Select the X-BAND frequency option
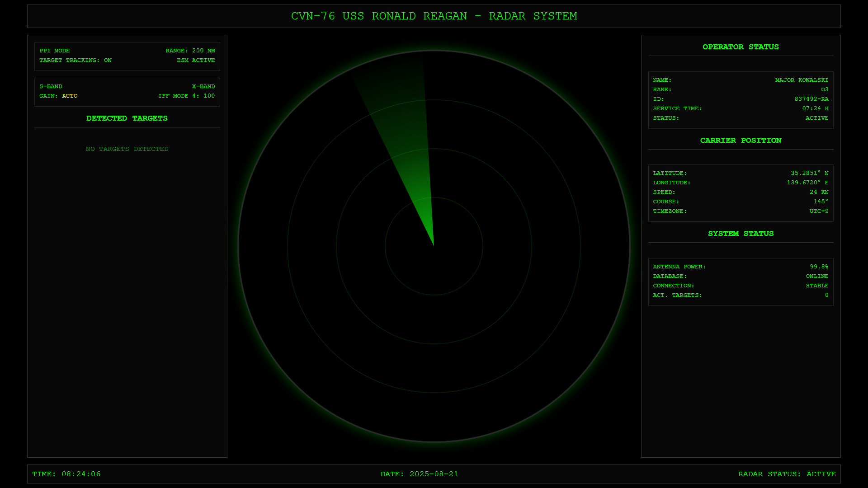This screenshot has width=868, height=488. (x=203, y=86)
